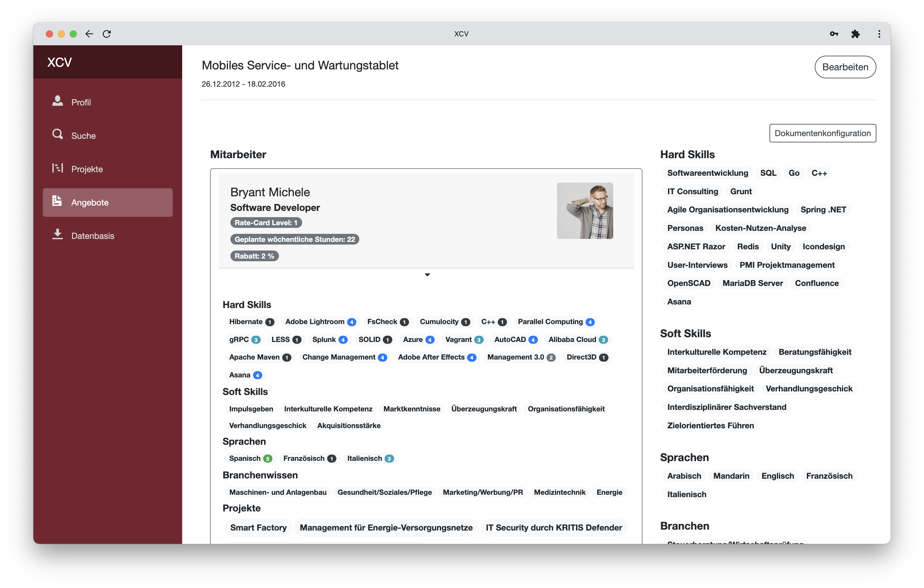Image resolution: width=924 pixels, height=588 pixels.
Task: Click the Adobe Lightroom skill tag
Action: point(320,322)
